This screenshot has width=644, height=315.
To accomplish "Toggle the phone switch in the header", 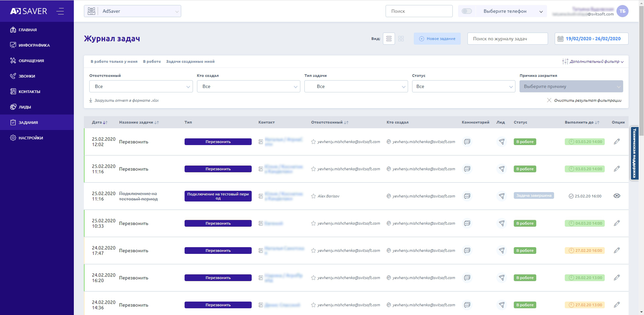I will (466, 11).
